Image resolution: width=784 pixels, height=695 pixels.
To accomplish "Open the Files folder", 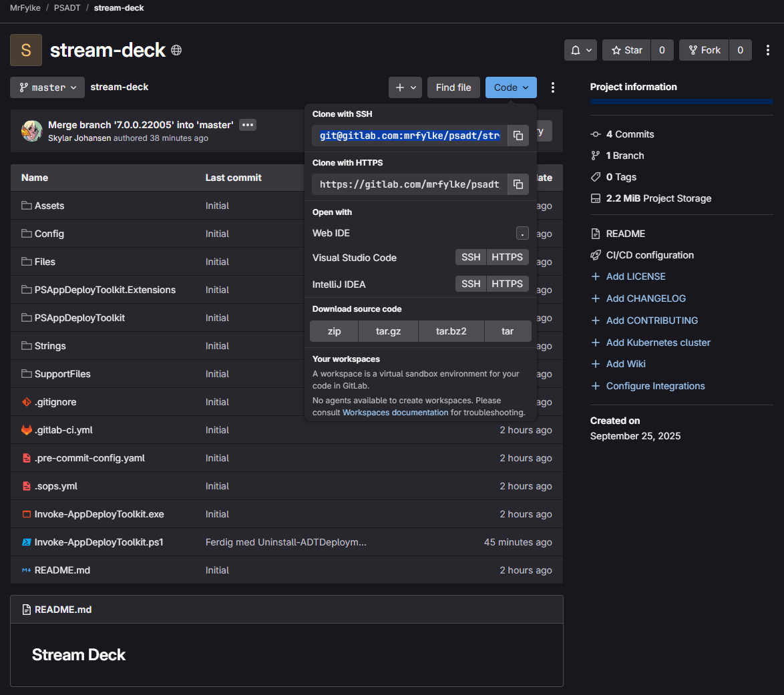I will coord(45,262).
